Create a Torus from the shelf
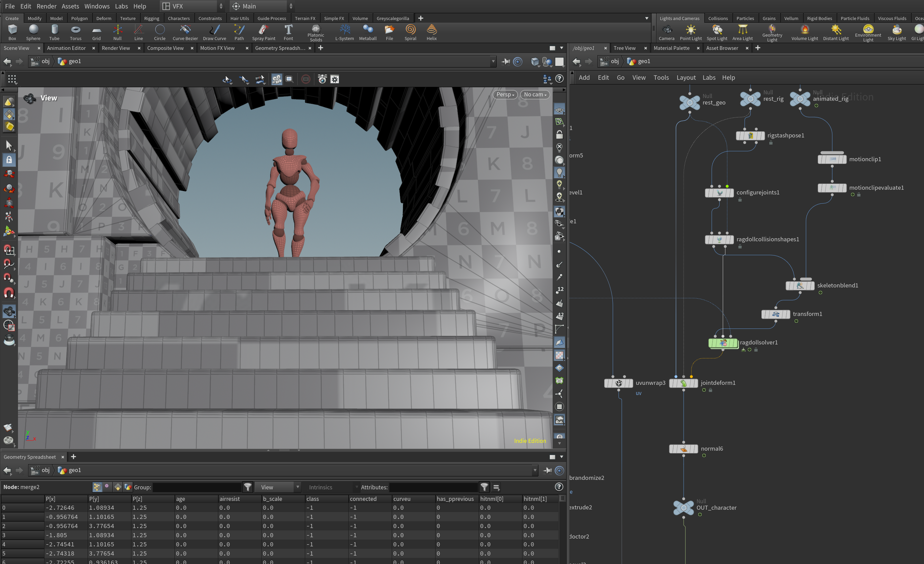 [75, 32]
